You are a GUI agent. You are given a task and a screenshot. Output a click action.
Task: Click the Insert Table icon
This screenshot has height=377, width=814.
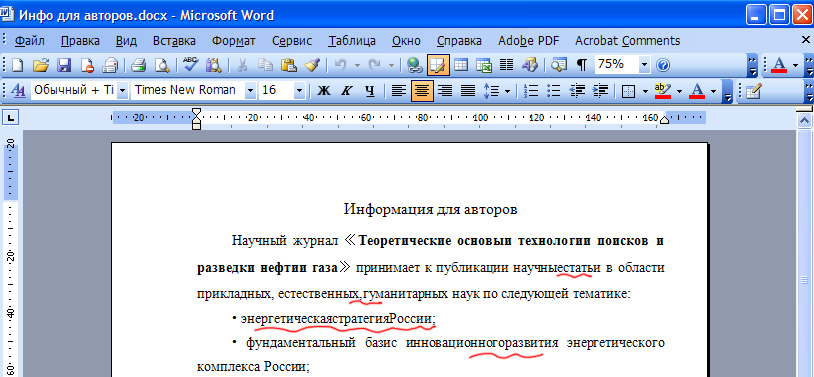click(x=461, y=65)
